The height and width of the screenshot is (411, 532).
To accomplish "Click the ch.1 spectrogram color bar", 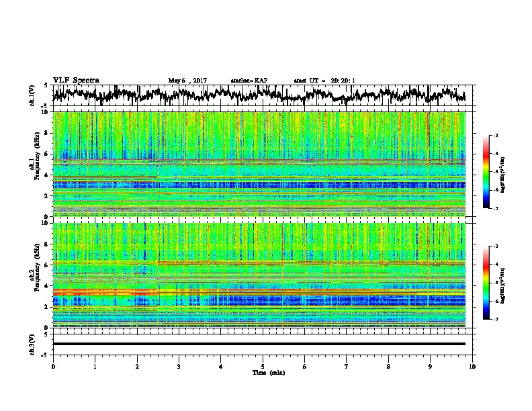I will point(486,172).
